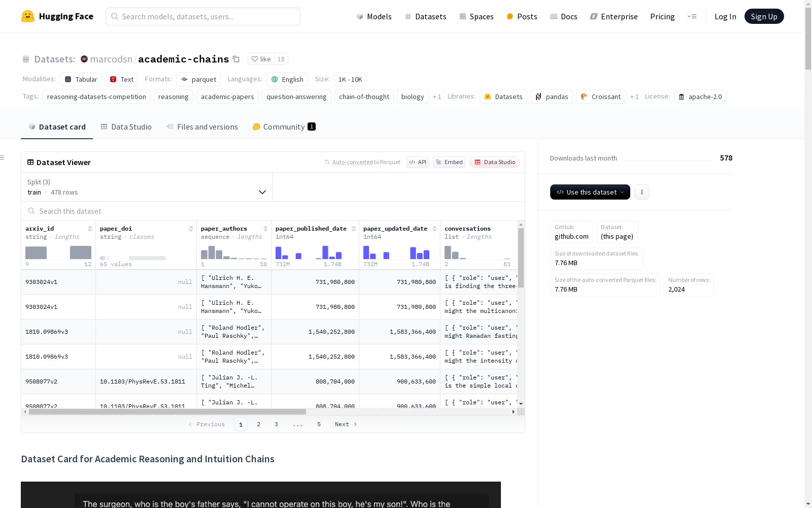Open the Files and versions tab

(202, 126)
